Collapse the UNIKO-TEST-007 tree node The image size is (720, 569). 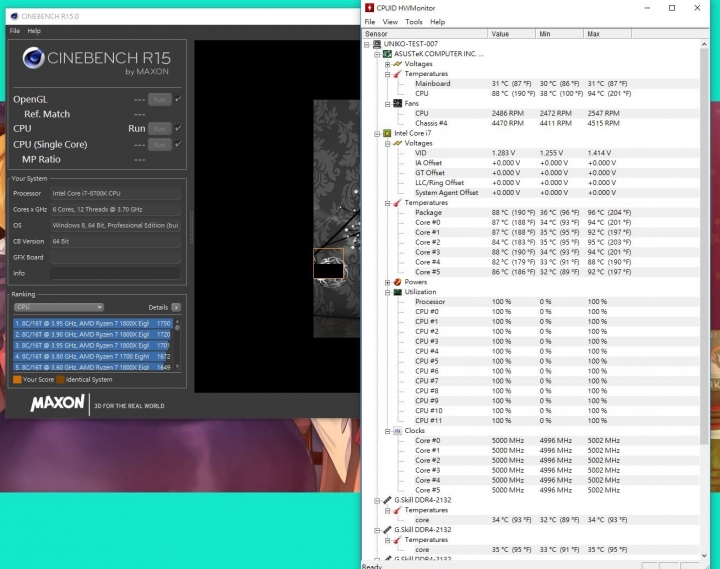(x=367, y=45)
